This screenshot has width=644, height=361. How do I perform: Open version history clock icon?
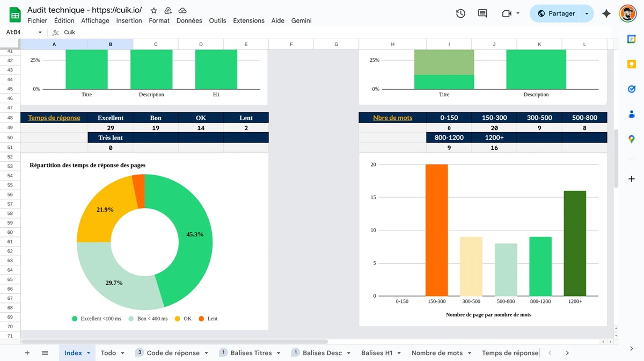coord(460,13)
